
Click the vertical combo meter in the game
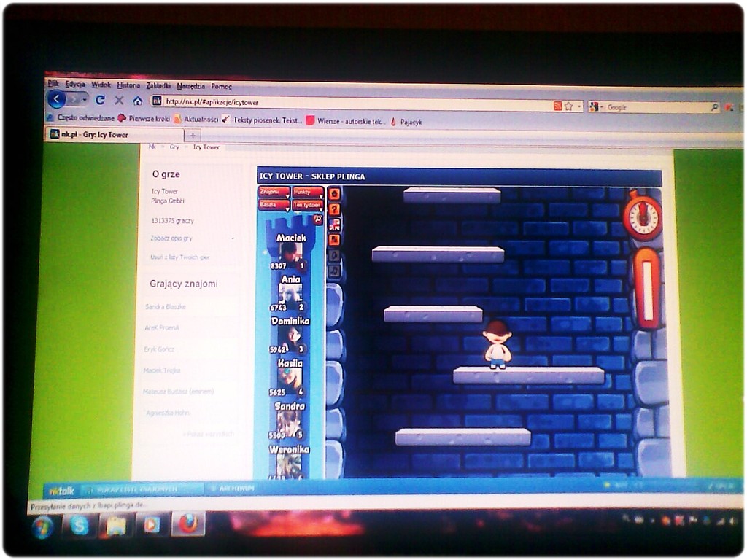[x=647, y=289]
